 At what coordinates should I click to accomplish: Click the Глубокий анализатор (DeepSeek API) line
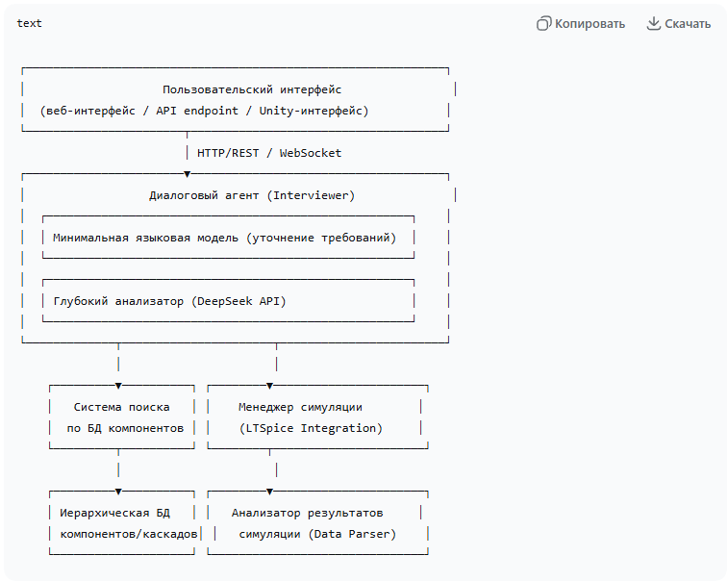[x=169, y=301]
